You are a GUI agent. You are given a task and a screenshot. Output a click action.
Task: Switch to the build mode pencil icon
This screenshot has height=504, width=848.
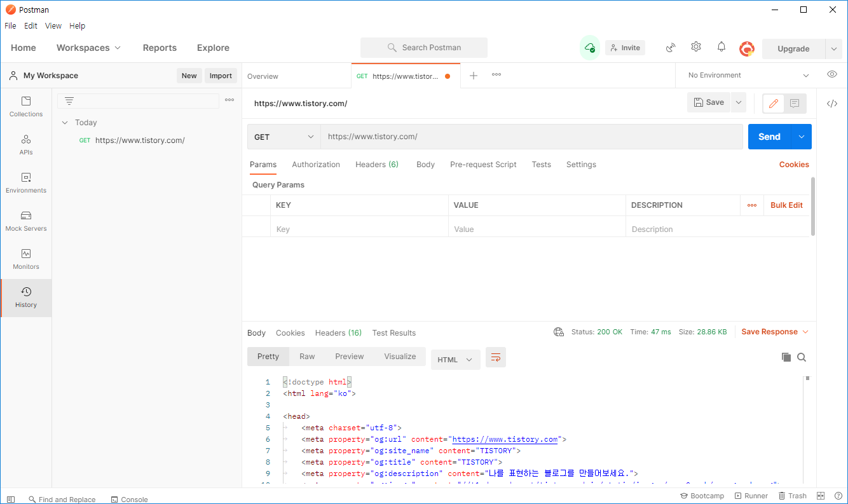774,103
